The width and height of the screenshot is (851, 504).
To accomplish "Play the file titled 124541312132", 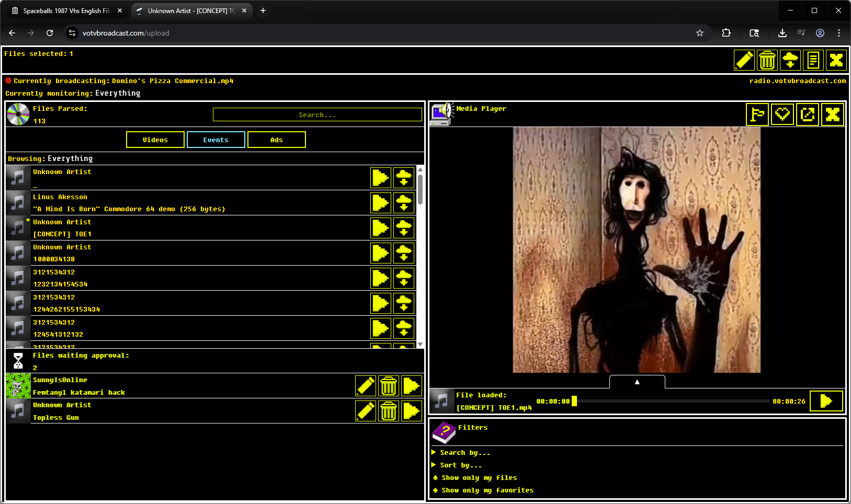I will (x=381, y=328).
